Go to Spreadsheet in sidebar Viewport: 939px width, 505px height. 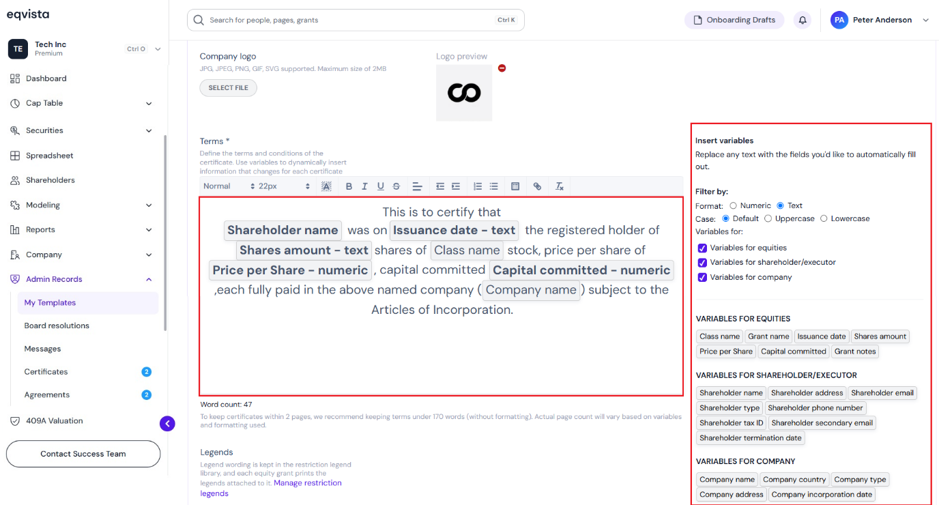(x=49, y=156)
